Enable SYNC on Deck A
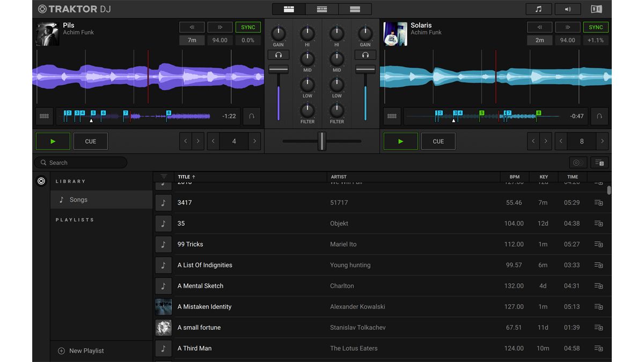The width and height of the screenshot is (644, 362). click(248, 27)
